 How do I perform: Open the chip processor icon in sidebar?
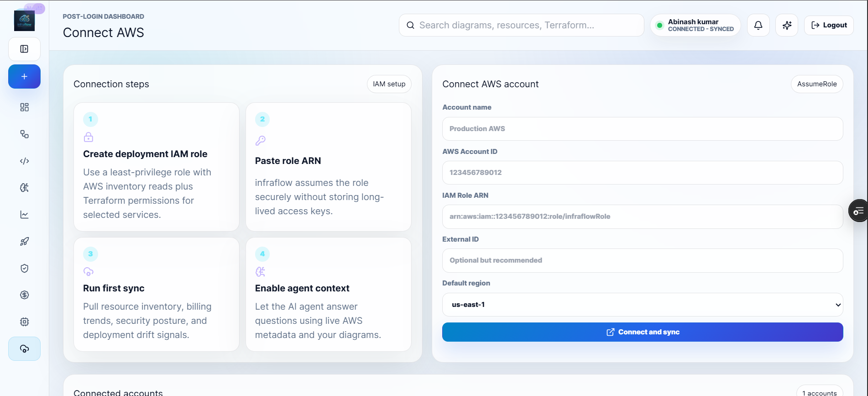tap(24, 322)
